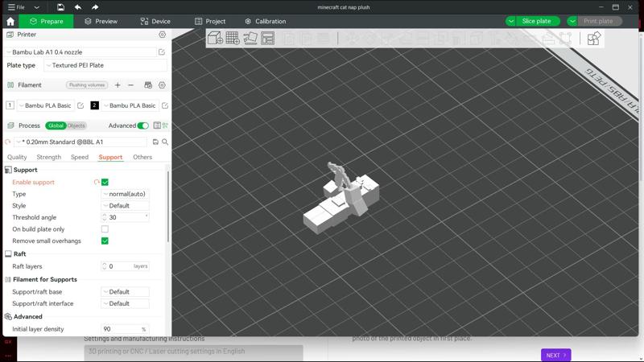
Task: Open Support/raft base filament dropdown
Action: 125,292
